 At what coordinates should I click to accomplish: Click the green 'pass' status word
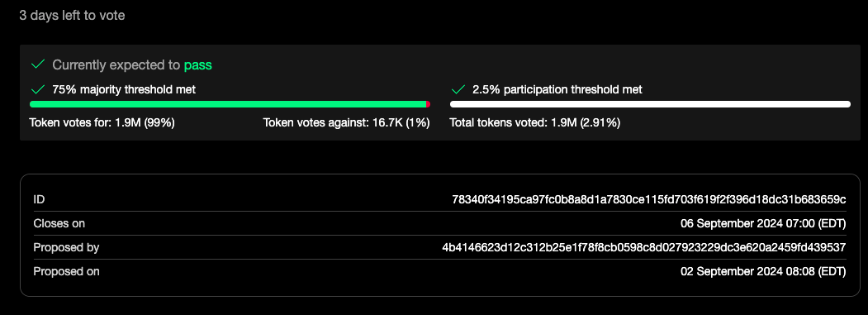point(198,65)
